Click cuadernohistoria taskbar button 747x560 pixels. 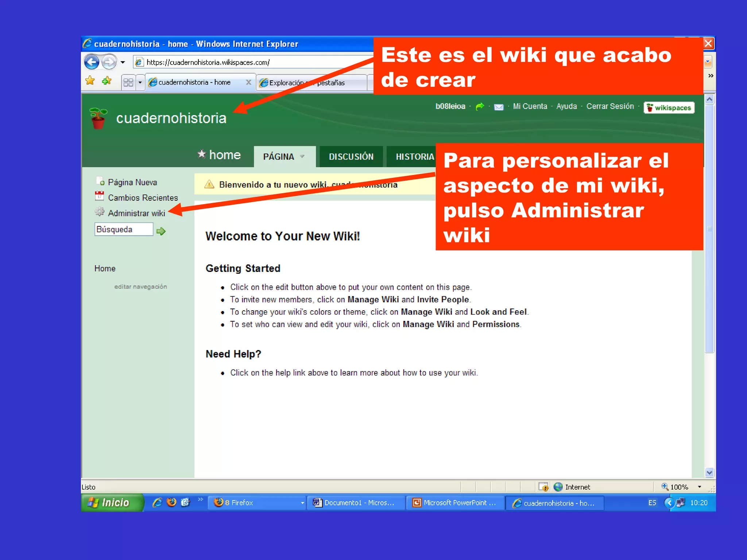555,503
